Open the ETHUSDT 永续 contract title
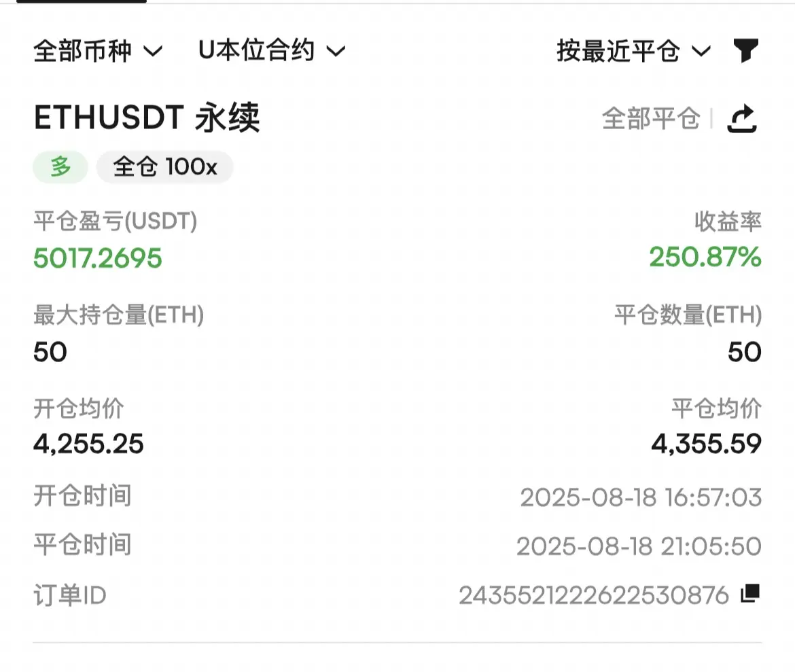The width and height of the screenshot is (795, 672). click(x=147, y=118)
